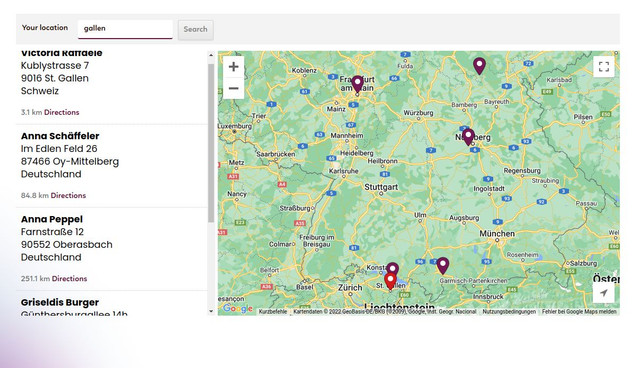Select the Griseldis Burger result name
The height and width of the screenshot is (368, 640).
(60, 302)
